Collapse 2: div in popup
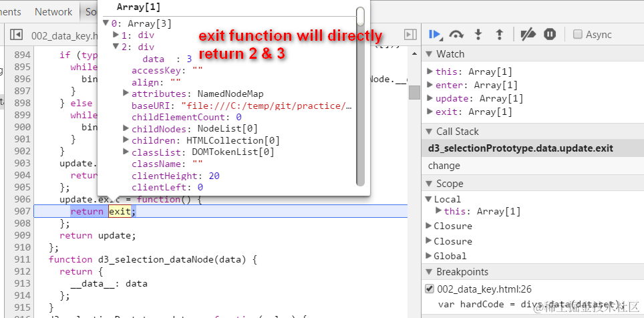This screenshot has height=318, width=644. [x=116, y=46]
